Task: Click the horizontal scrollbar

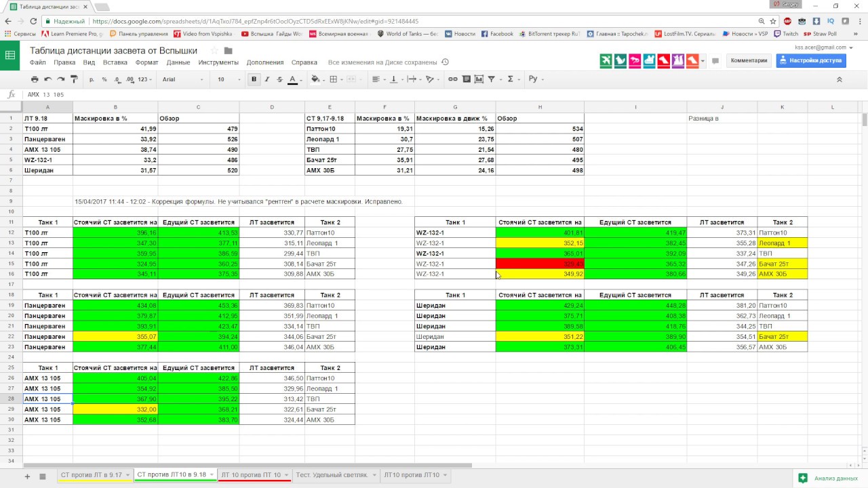Action: coord(248,466)
